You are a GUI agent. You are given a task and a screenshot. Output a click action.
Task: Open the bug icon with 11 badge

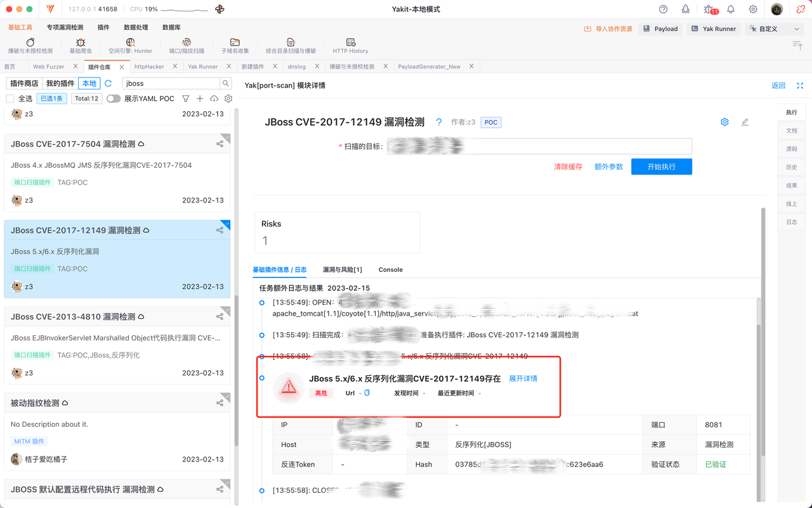pyautogui.click(x=710, y=10)
